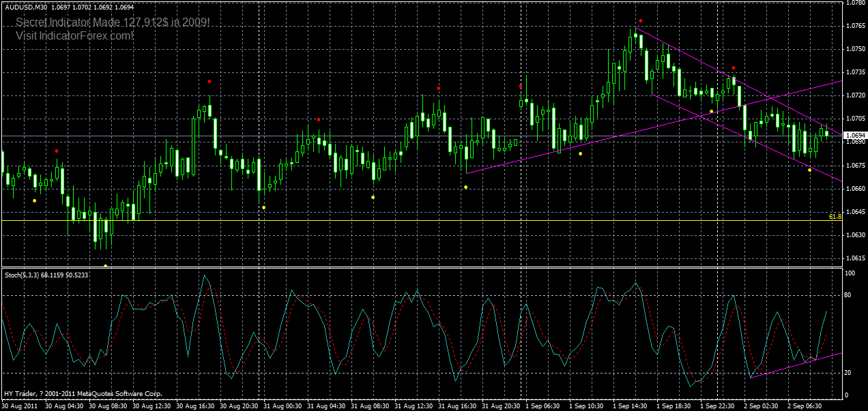Click the red dot above the 31 Aug 12:30 swing high
Image resolution: width=868 pixels, height=411 pixels.
(x=439, y=87)
